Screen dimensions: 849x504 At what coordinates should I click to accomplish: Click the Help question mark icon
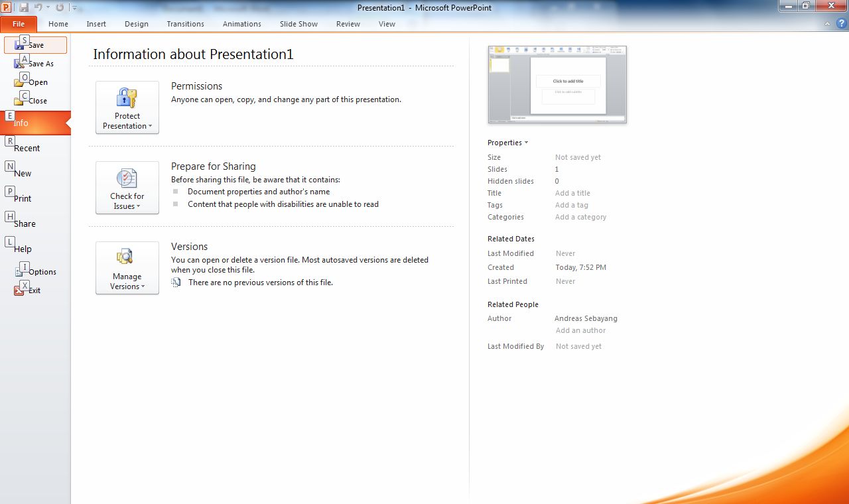(x=841, y=24)
